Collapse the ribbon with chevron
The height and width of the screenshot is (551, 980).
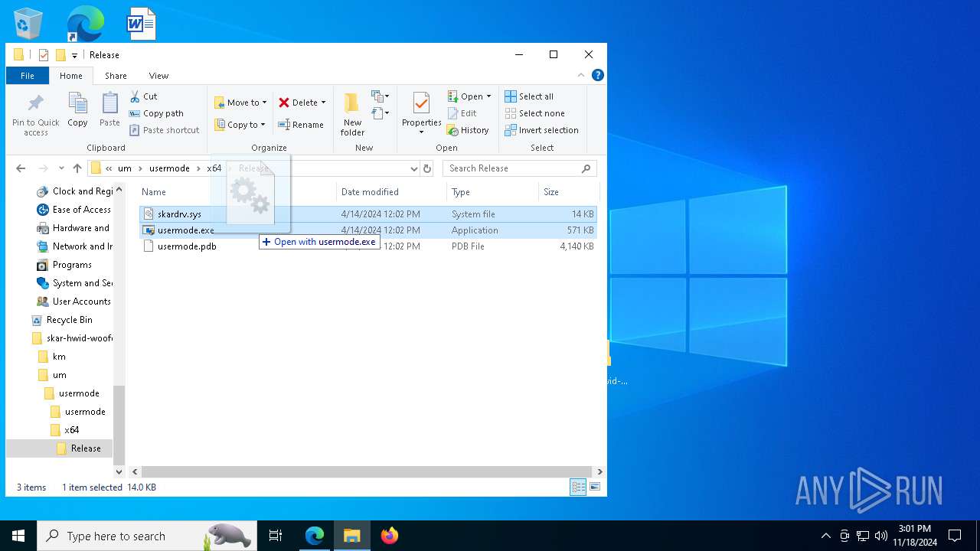click(581, 75)
